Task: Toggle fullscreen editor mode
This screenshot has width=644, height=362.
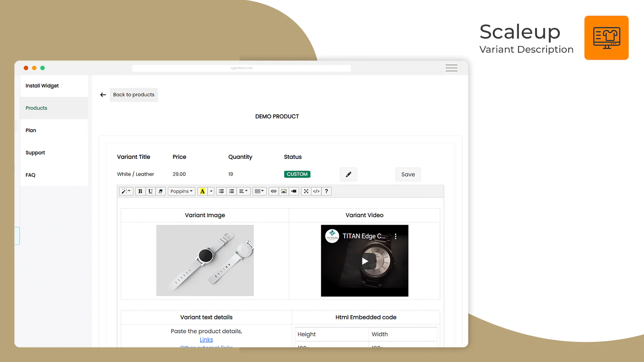Action: (x=306, y=191)
